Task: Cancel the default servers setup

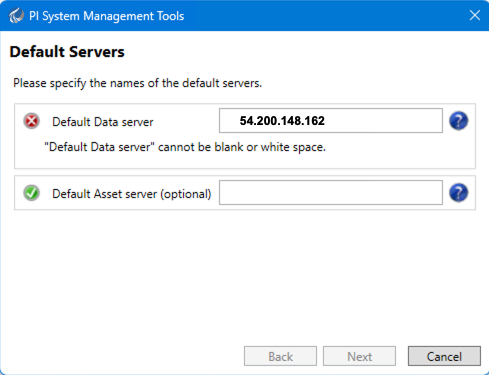Action: (x=444, y=356)
